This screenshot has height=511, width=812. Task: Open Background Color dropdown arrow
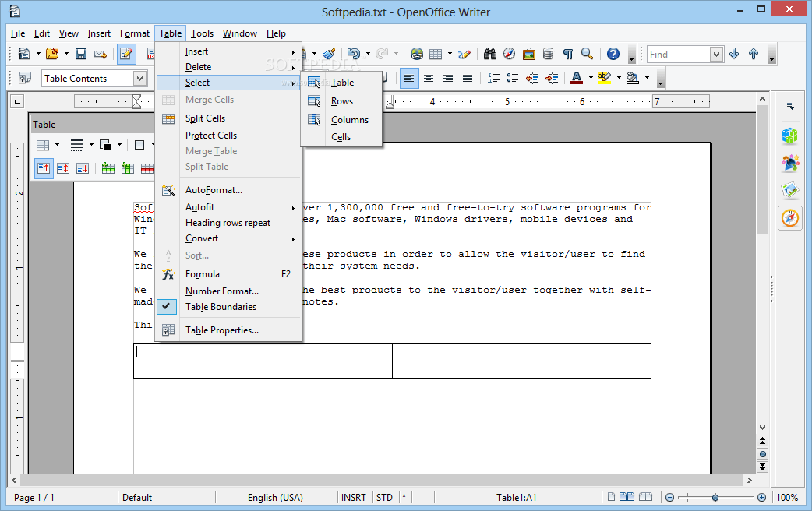647,78
